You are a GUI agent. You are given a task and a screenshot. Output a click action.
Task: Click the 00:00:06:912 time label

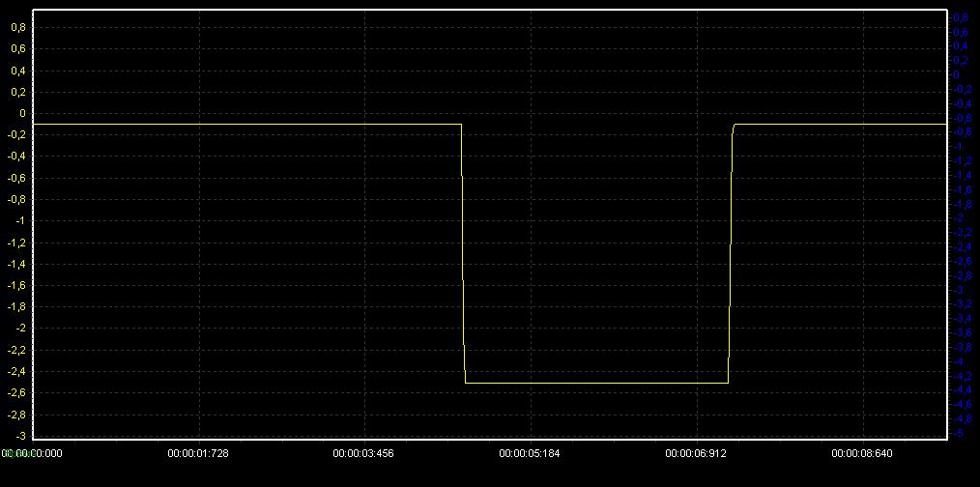(x=697, y=452)
